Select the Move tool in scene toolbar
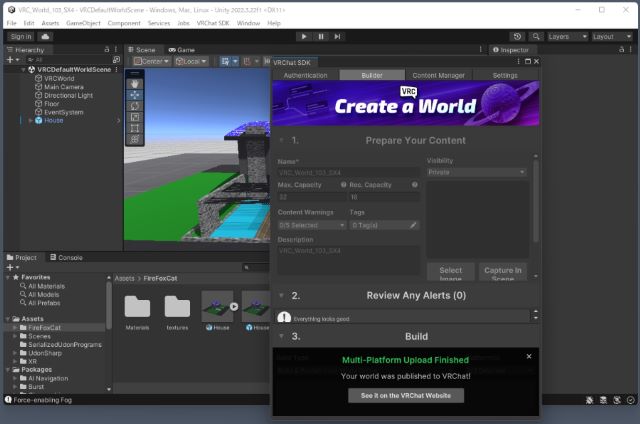Viewport: 640px width, 424px height. 135,95
